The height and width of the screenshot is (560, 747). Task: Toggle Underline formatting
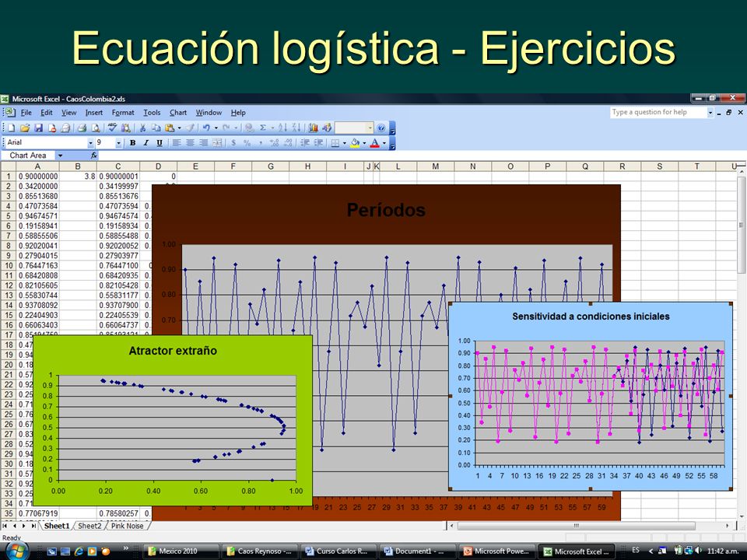tap(160, 142)
